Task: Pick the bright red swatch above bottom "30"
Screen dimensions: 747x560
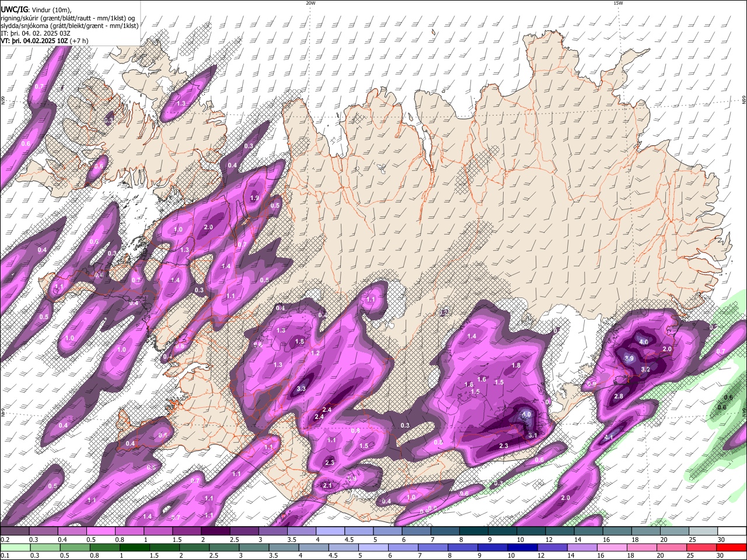Action: 732,547
